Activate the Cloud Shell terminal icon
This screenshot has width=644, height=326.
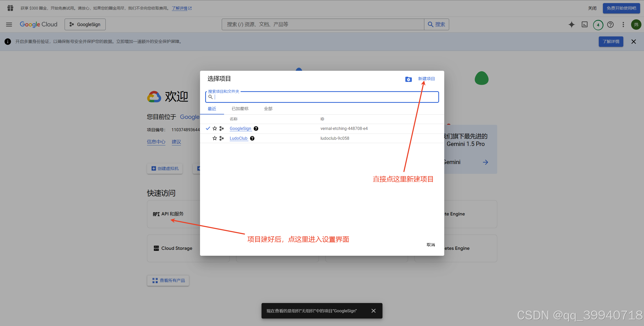tap(585, 25)
